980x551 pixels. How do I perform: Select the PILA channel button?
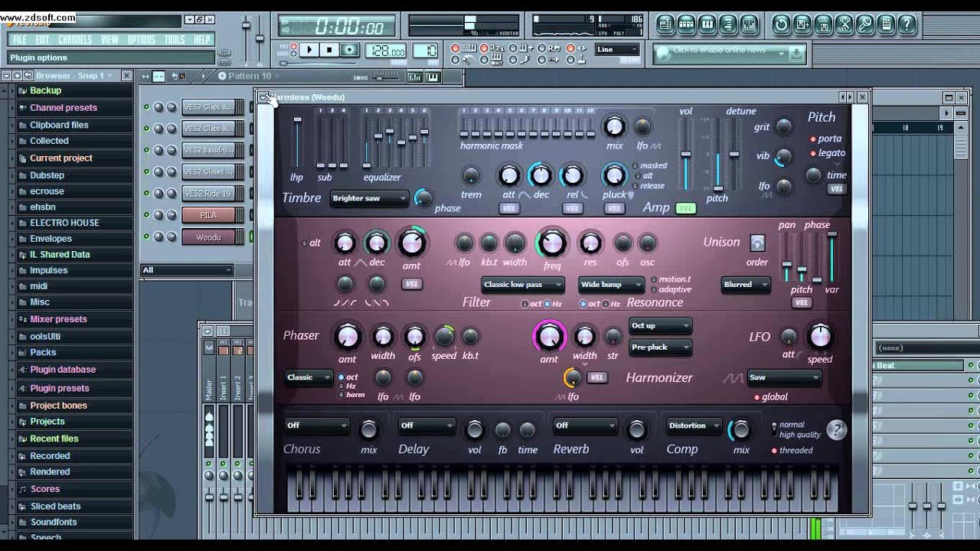tap(208, 215)
